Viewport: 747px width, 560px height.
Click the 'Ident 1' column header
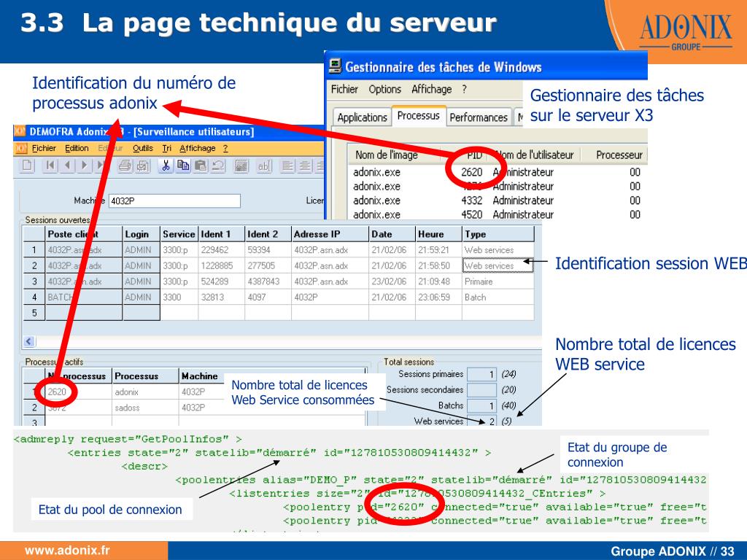222,234
